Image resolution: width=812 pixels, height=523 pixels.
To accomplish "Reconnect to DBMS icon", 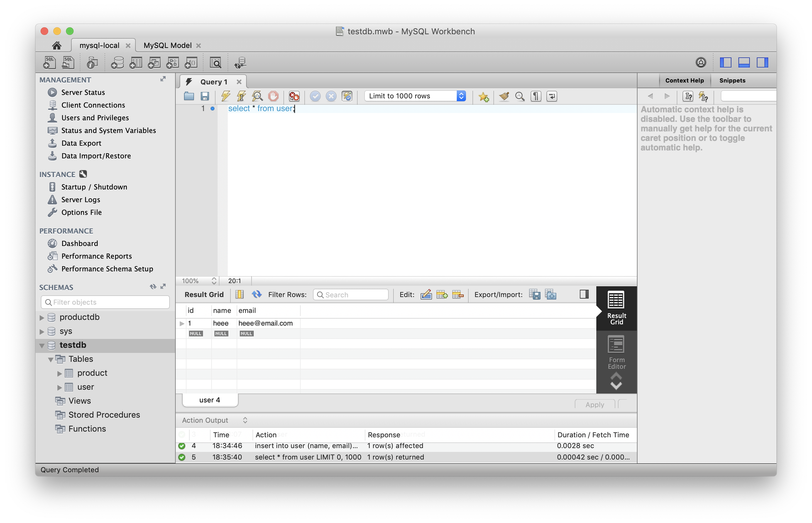I will [240, 63].
